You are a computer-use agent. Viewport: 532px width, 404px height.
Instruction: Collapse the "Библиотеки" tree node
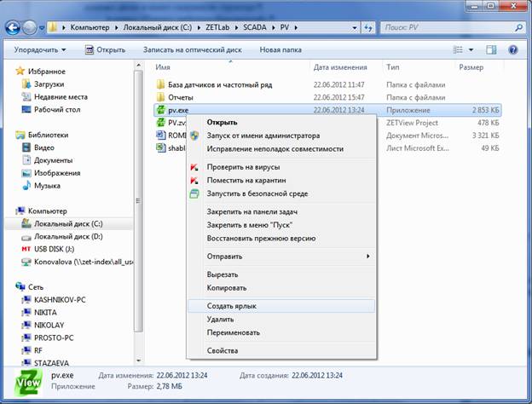[x=9, y=135]
